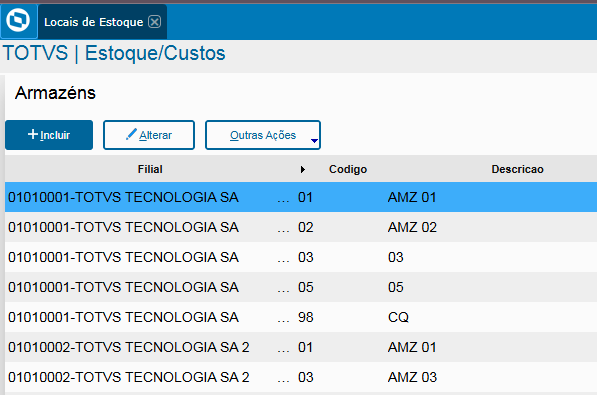Click Filial cell of AMZ 03 row

129,377
